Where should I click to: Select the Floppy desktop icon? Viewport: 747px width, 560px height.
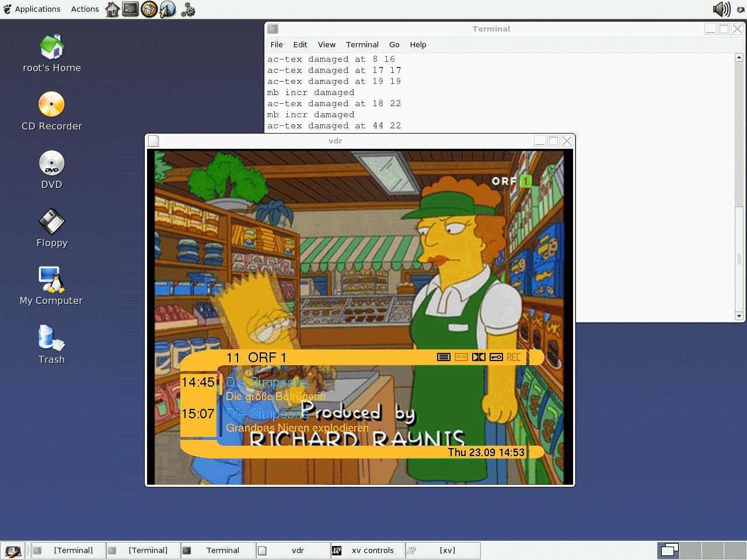[x=51, y=222]
